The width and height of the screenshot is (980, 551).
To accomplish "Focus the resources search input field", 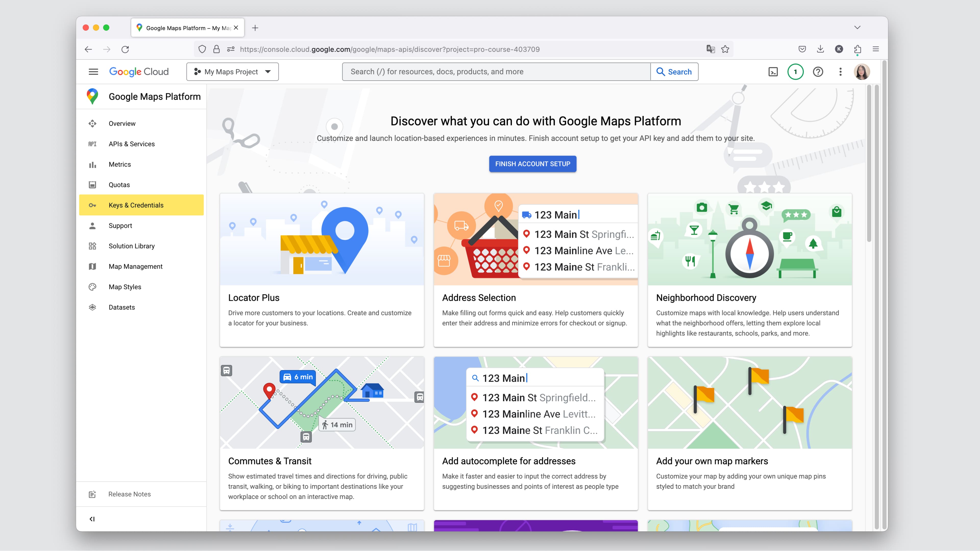I will pyautogui.click(x=496, y=72).
